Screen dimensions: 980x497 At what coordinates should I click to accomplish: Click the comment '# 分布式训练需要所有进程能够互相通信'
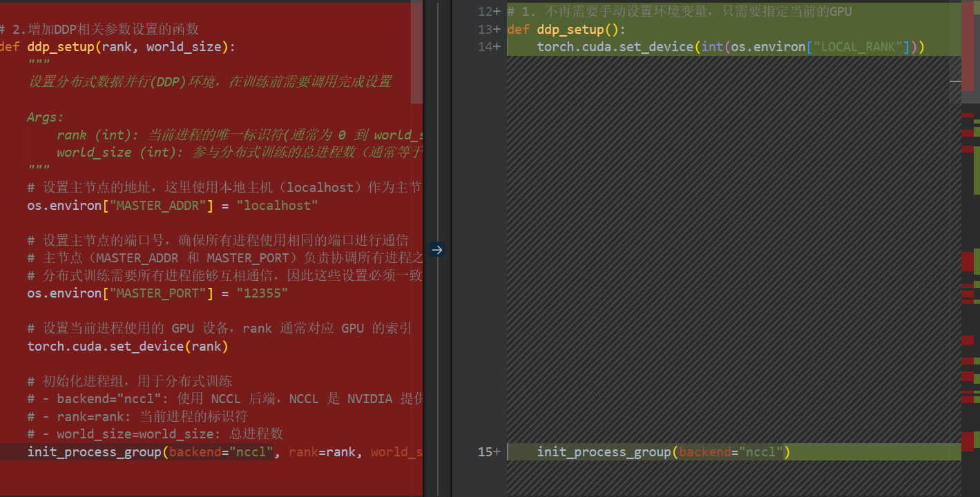(224, 275)
